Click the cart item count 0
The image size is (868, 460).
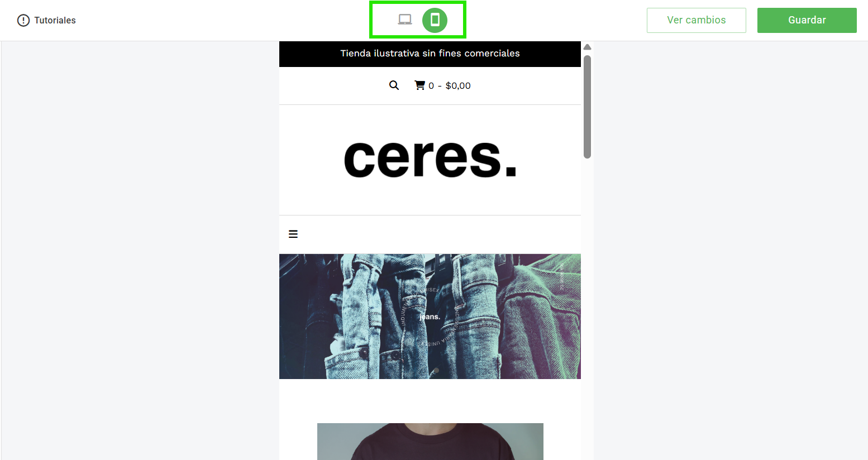(x=431, y=85)
